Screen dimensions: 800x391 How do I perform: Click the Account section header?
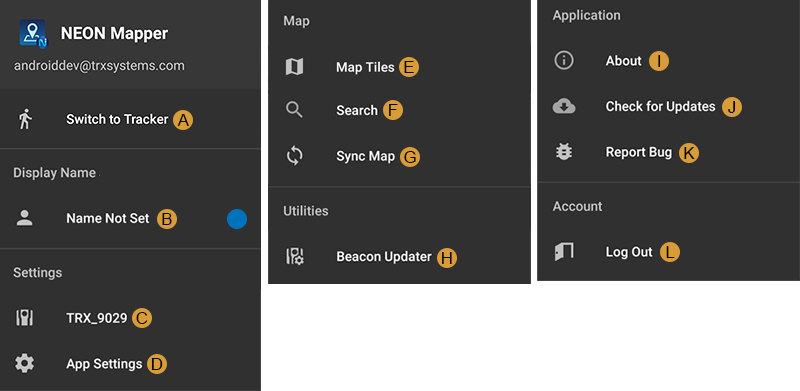click(x=578, y=206)
